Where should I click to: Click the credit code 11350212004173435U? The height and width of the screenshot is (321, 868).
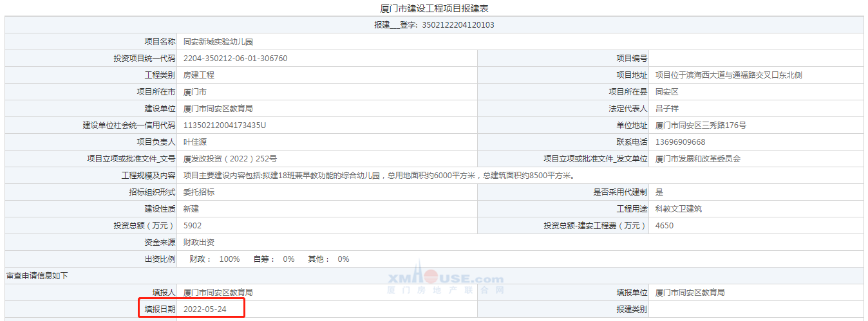point(225,125)
